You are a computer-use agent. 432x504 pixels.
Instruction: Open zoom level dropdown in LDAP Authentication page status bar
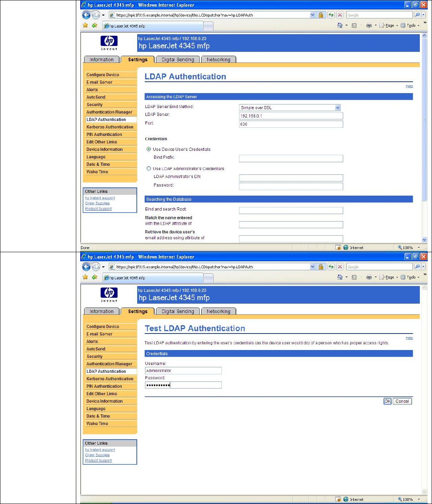click(419, 247)
